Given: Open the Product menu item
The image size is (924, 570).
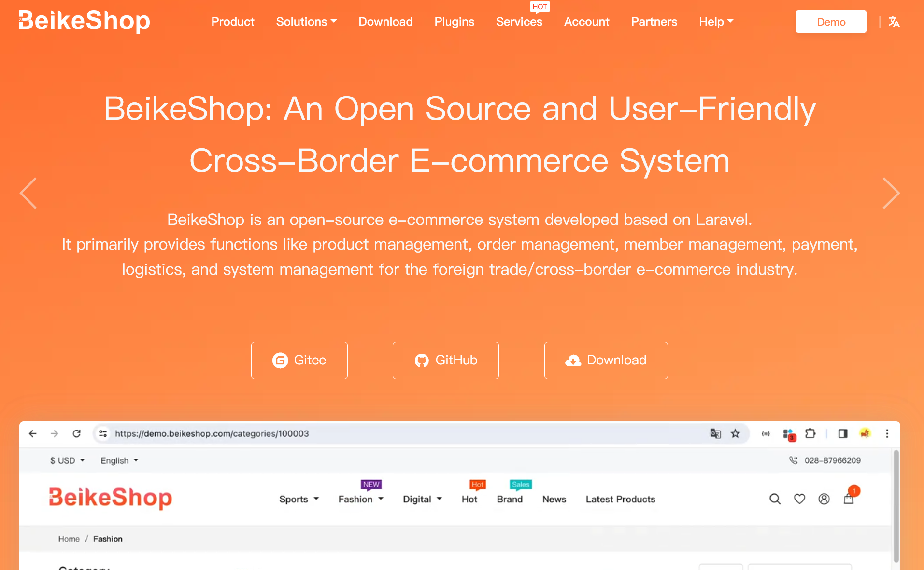Looking at the screenshot, I should (233, 22).
